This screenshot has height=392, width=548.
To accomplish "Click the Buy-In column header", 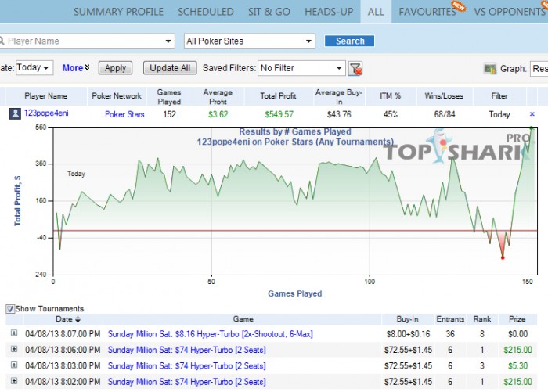I will coord(408,319).
